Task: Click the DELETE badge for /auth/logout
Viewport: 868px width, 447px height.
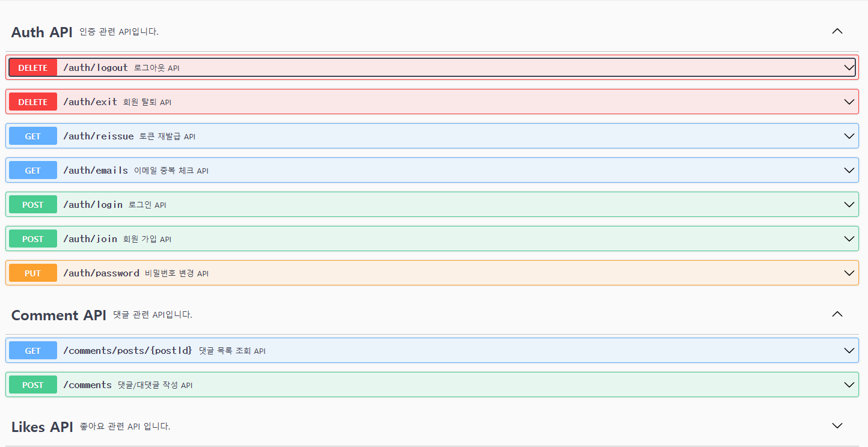Action: (x=33, y=68)
